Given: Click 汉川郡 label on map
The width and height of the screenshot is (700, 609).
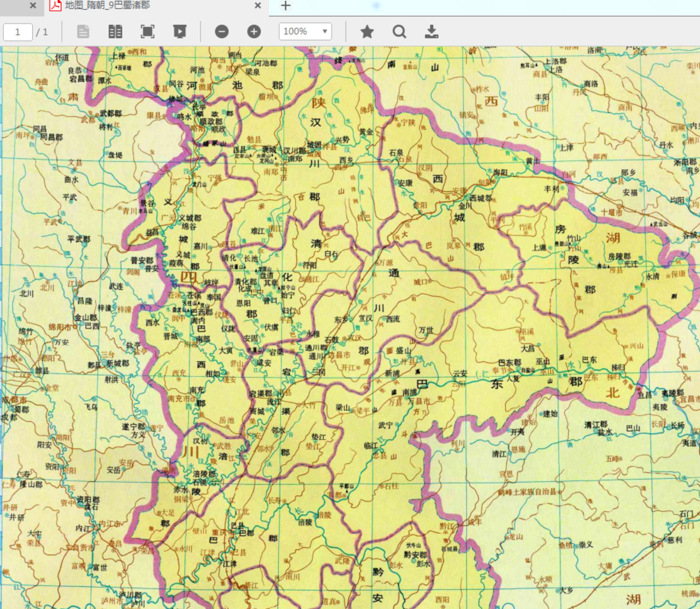Looking at the screenshot, I should pyautogui.click(x=295, y=151).
